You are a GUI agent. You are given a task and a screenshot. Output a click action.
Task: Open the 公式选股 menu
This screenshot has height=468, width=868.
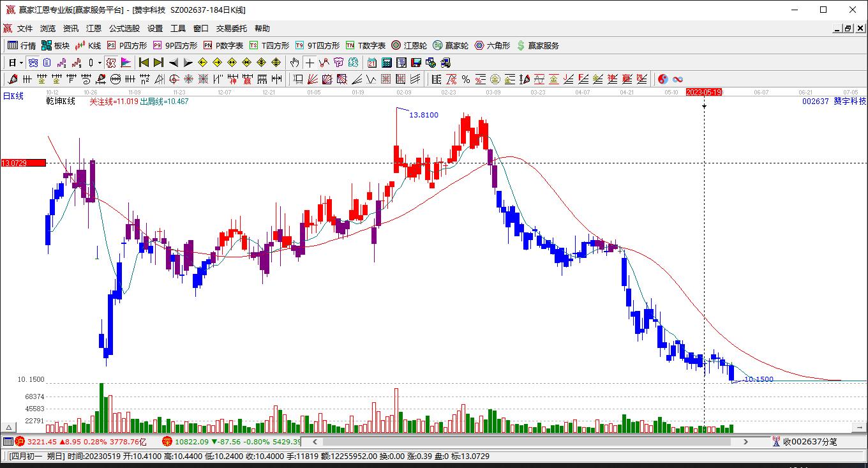pyautogui.click(x=124, y=28)
